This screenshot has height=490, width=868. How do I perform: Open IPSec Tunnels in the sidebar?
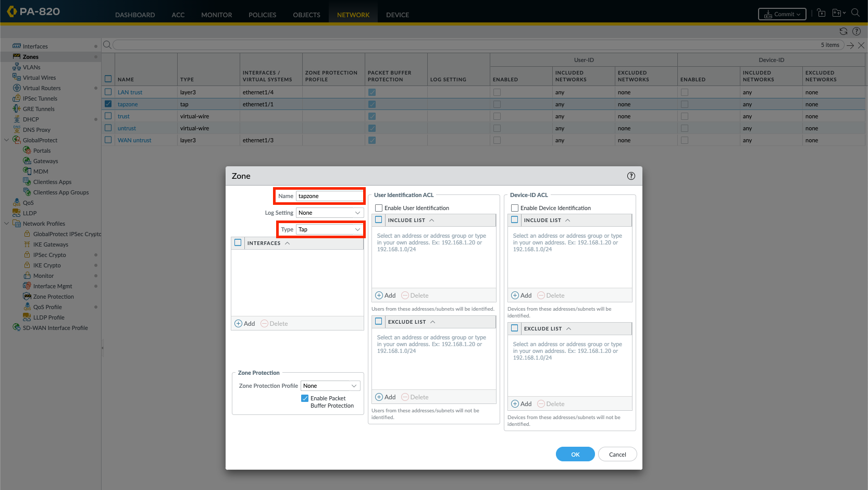(x=40, y=99)
